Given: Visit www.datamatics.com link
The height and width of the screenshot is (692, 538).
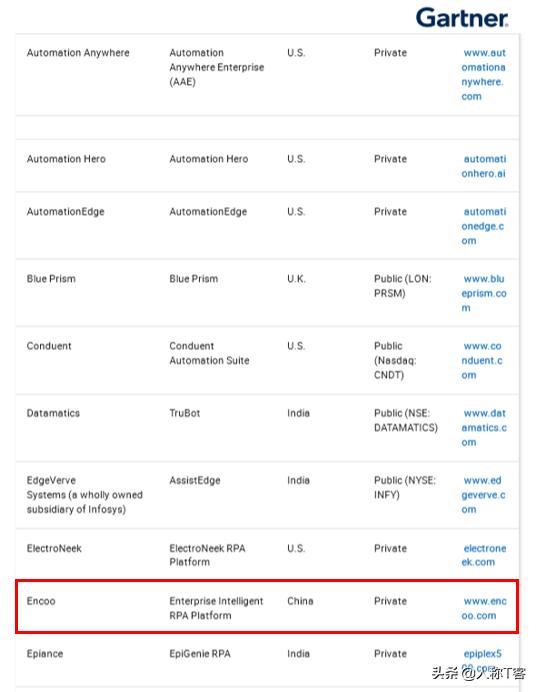Looking at the screenshot, I should pyautogui.click(x=484, y=427).
